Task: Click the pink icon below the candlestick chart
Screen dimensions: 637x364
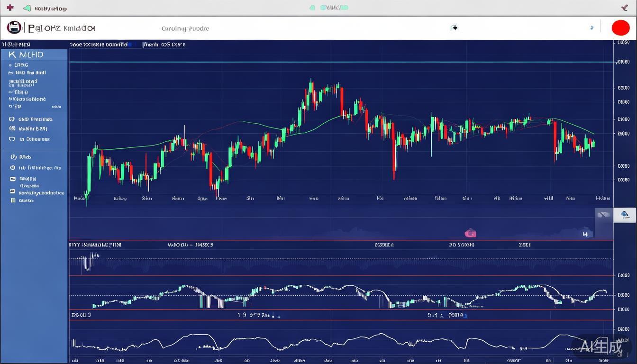Action: 470,233
